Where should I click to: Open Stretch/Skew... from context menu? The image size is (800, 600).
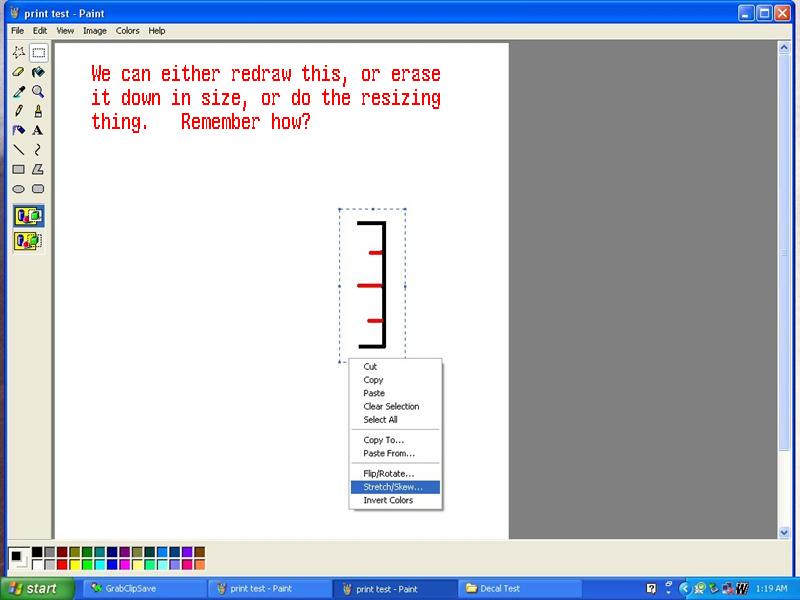coord(395,487)
